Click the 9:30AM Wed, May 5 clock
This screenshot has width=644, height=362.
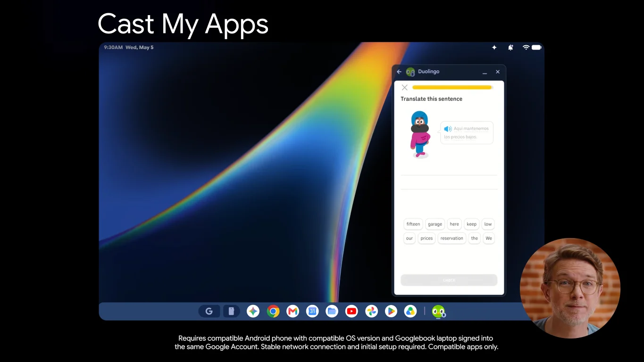(129, 47)
